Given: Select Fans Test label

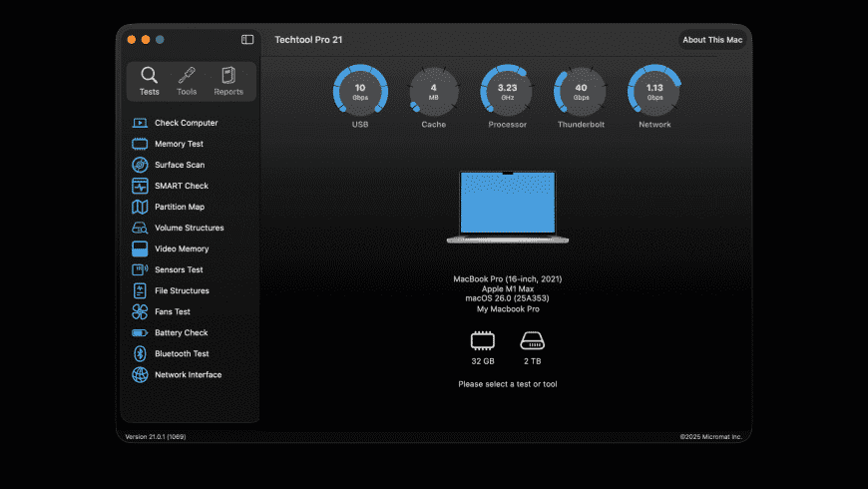Looking at the screenshot, I should [x=173, y=311].
